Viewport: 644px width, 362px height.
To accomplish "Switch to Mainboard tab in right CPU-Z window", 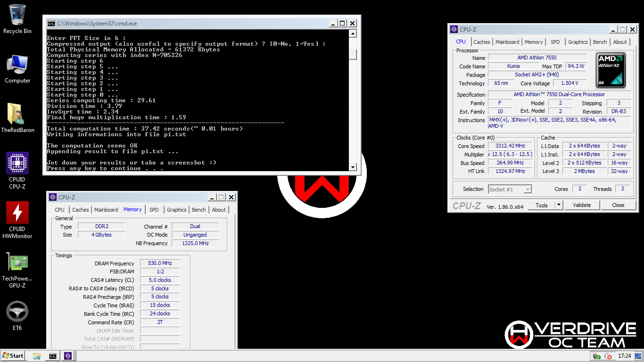I will pyautogui.click(x=507, y=42).
